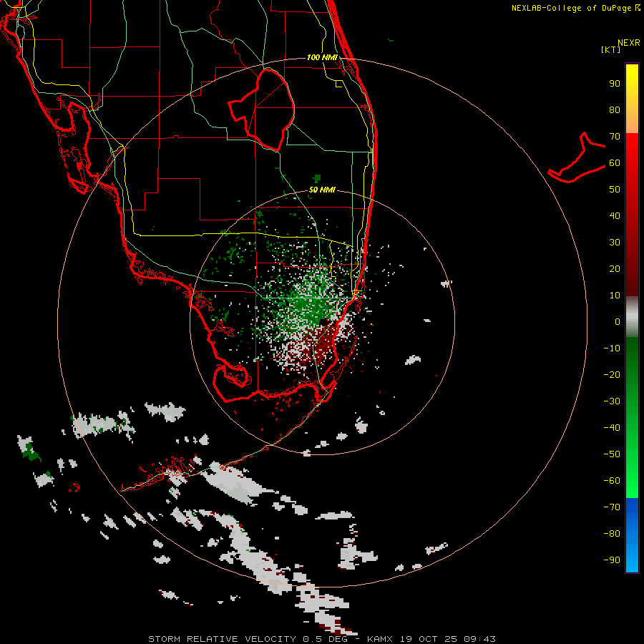The image size is (644, 644).
Task: Click the 100 NMI range ring label
Action: pyautogui.click(x=322, y=57)
